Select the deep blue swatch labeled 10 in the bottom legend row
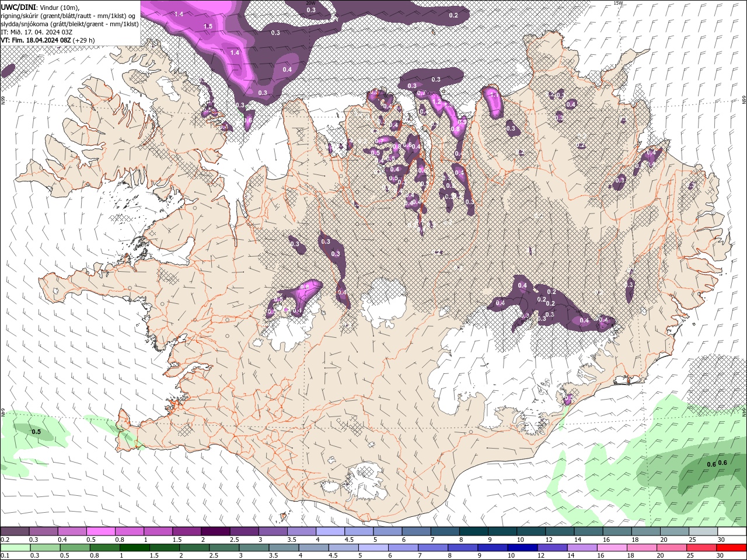 522,548
